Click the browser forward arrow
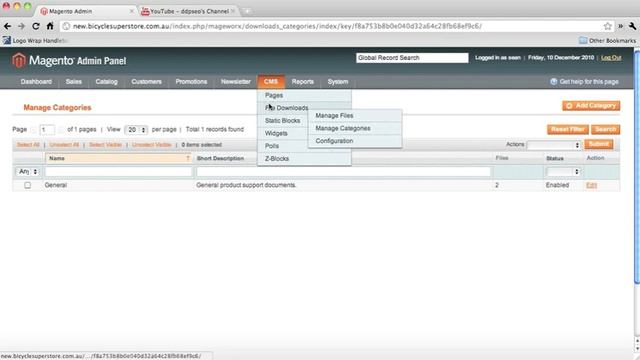Image resolution: width=640 pixels, height=360 pixels. [21, 26]
